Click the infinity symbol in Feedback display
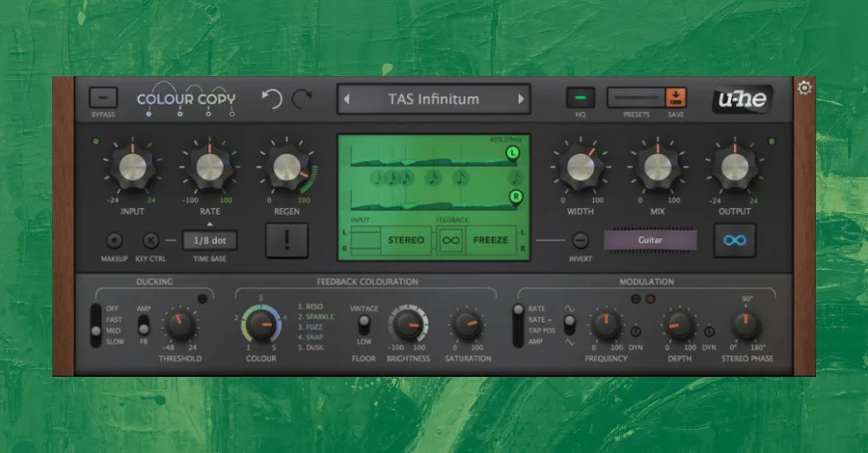Screen dimensions: 868x453 [x=450, y=240]
